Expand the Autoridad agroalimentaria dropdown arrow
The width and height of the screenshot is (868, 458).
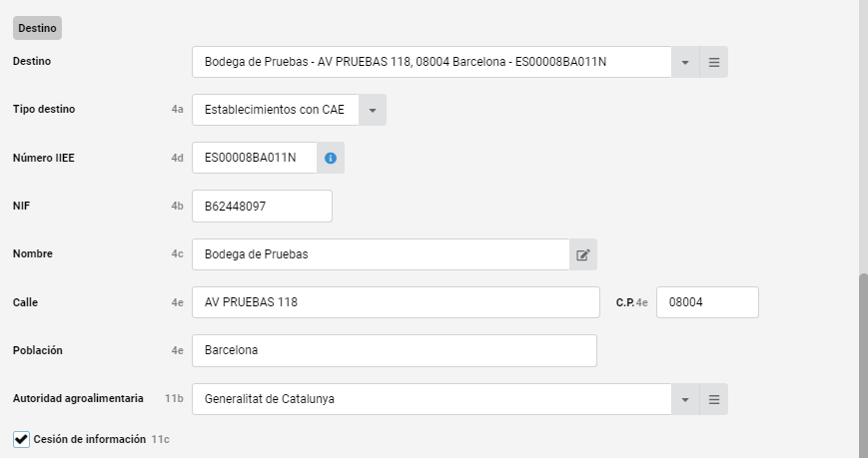tap(685, 399)
